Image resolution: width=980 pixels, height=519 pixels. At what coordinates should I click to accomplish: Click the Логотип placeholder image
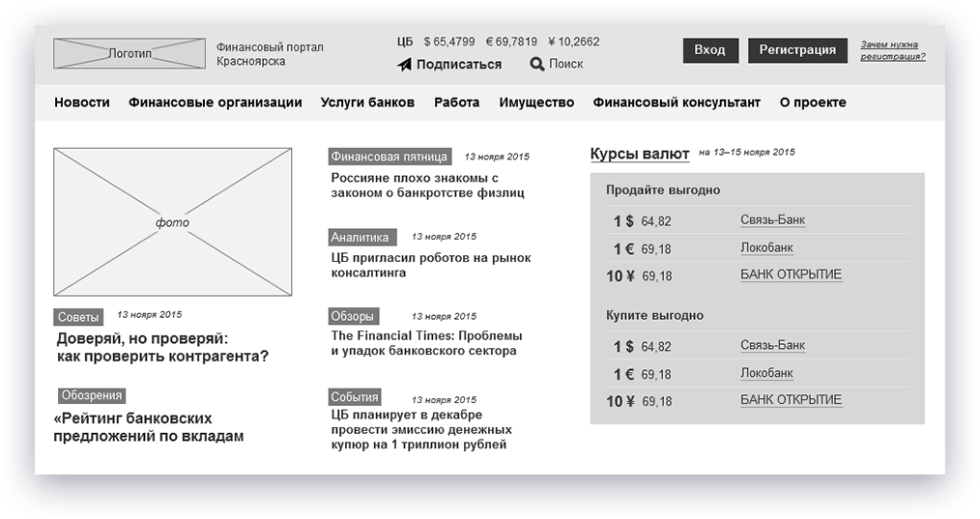pos(130,53)
